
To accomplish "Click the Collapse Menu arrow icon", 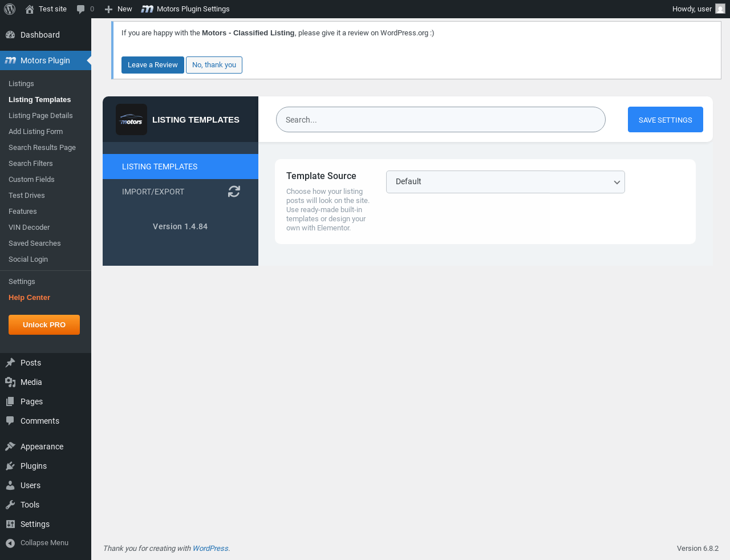I will point(10,543).
